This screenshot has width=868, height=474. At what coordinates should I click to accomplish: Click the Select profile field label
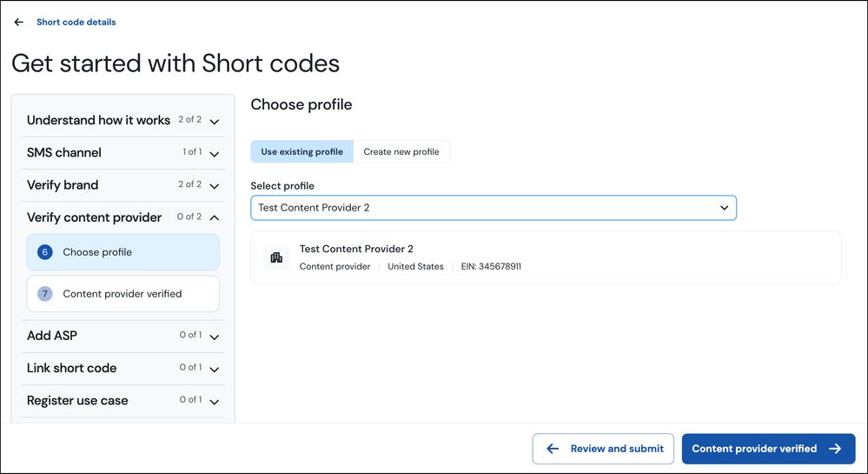[282, 186]
